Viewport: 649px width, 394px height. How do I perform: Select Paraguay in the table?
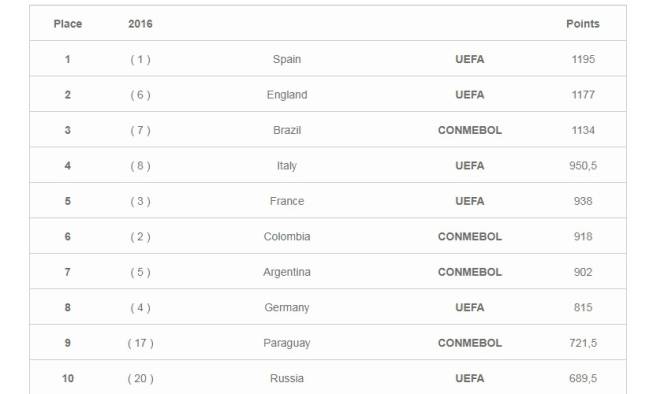click(x=287, y=344)
